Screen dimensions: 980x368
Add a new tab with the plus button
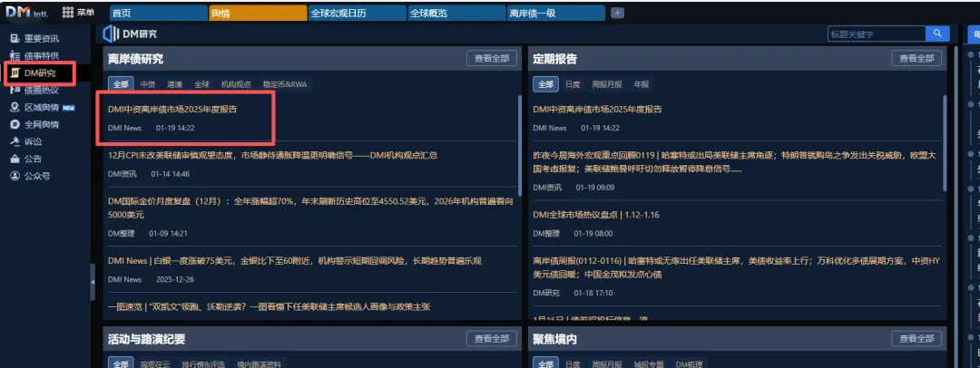(617, 13)
